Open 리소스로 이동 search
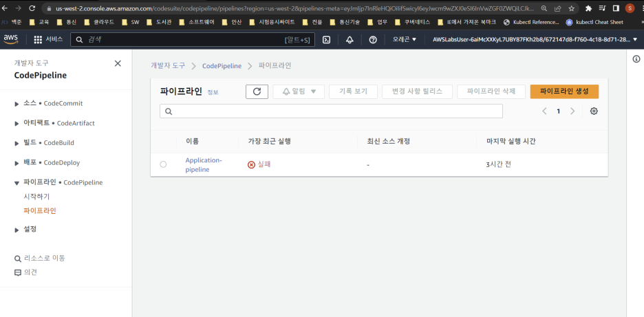This screenshot has width=644, height=317. [x=40, y=259]
